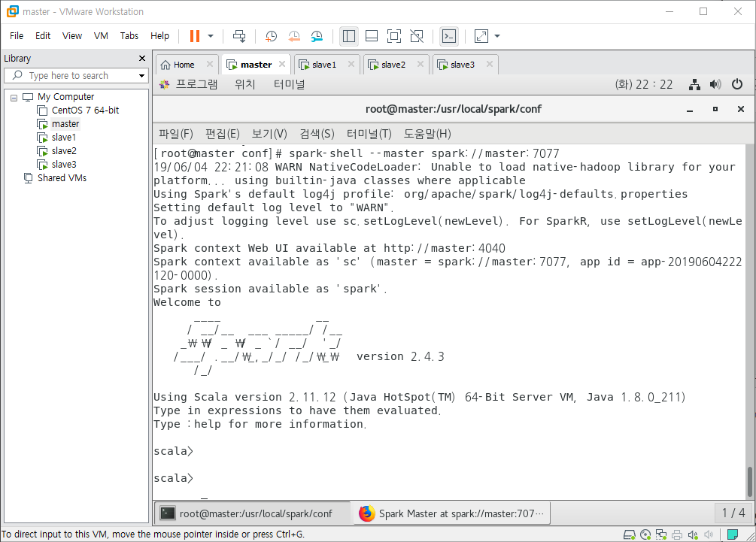Open the VM menu

click(101, 35)
